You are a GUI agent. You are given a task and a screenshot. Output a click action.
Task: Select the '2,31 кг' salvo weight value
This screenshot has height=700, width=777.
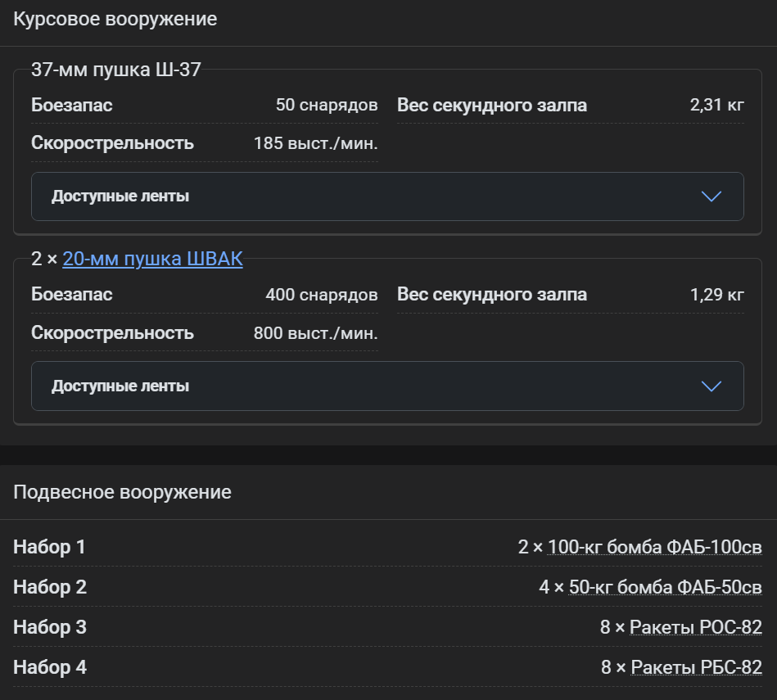[716, 106]
